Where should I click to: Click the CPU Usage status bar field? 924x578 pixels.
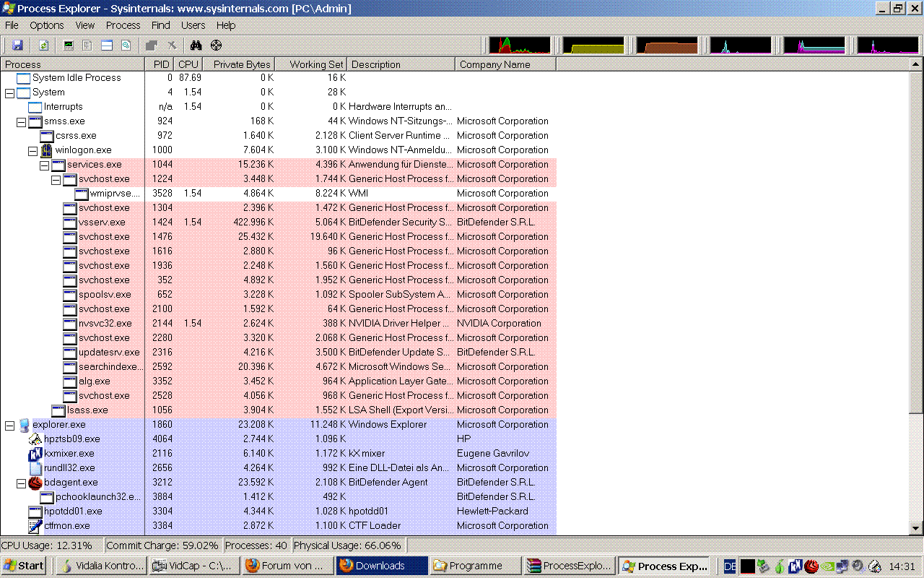(52, 545)
